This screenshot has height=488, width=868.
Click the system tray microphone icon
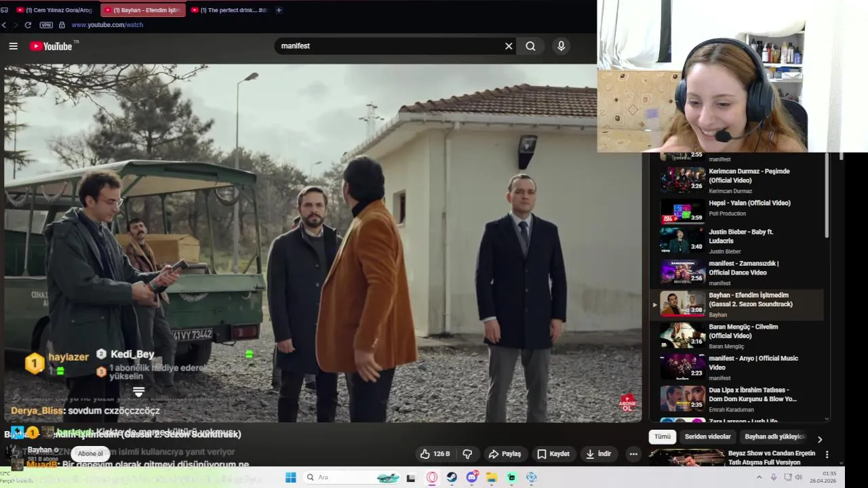coord(774,478)
